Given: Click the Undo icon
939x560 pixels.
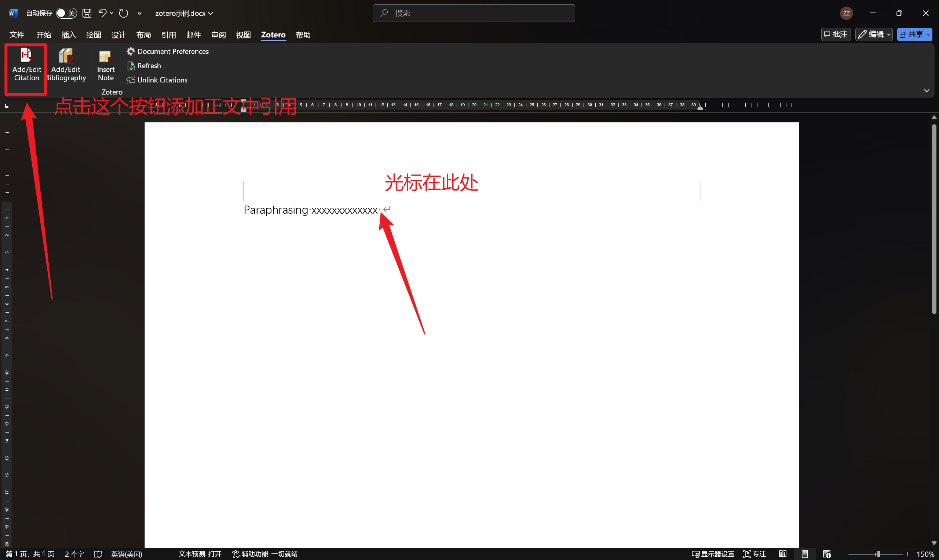Looking at the screenshot, I should click(102, 13).
